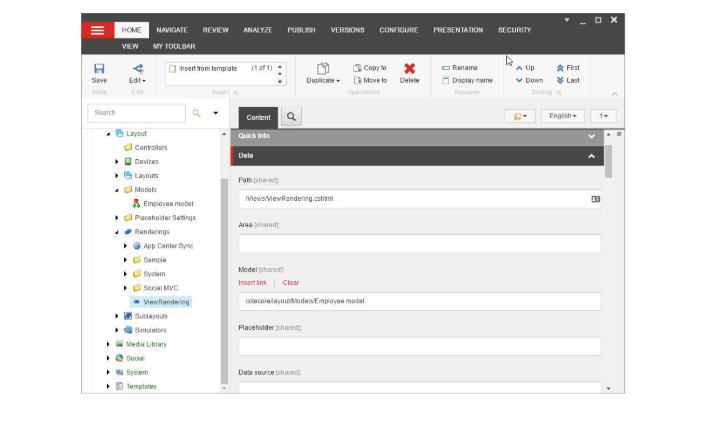
Task: Open the SECURITY ribbon tab
Action: pos(515,30)
